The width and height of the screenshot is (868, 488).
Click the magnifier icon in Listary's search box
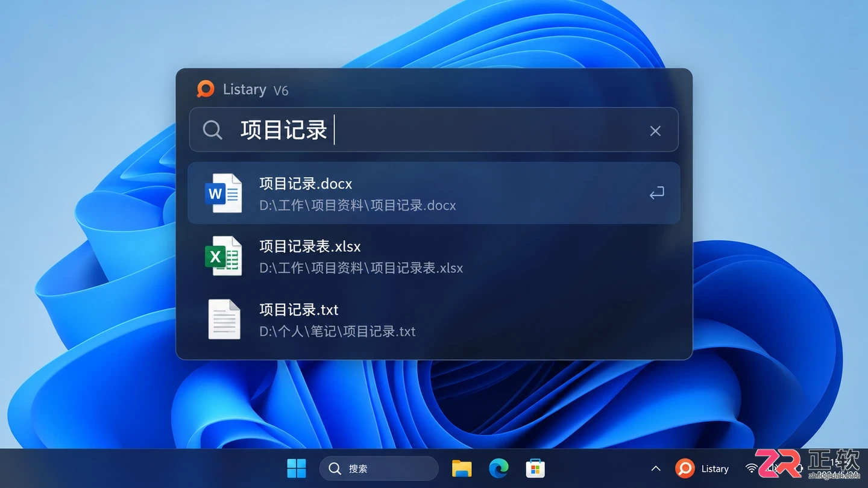(212, 130)
